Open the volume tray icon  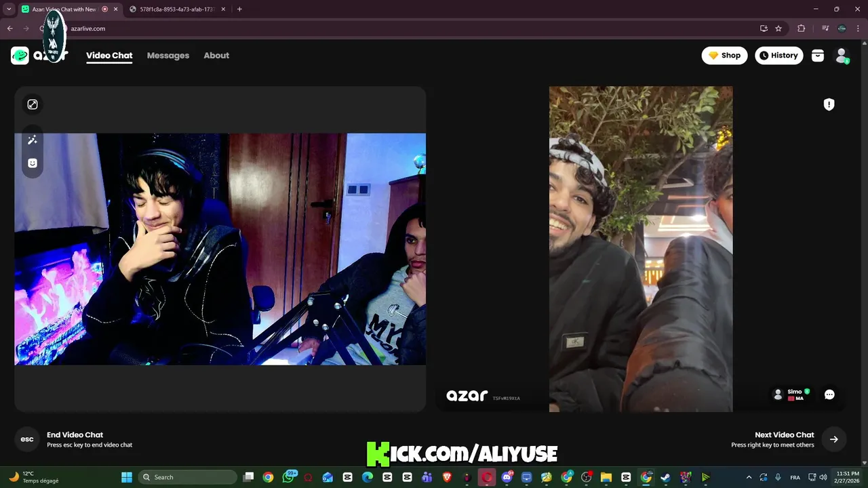[823, 477]
